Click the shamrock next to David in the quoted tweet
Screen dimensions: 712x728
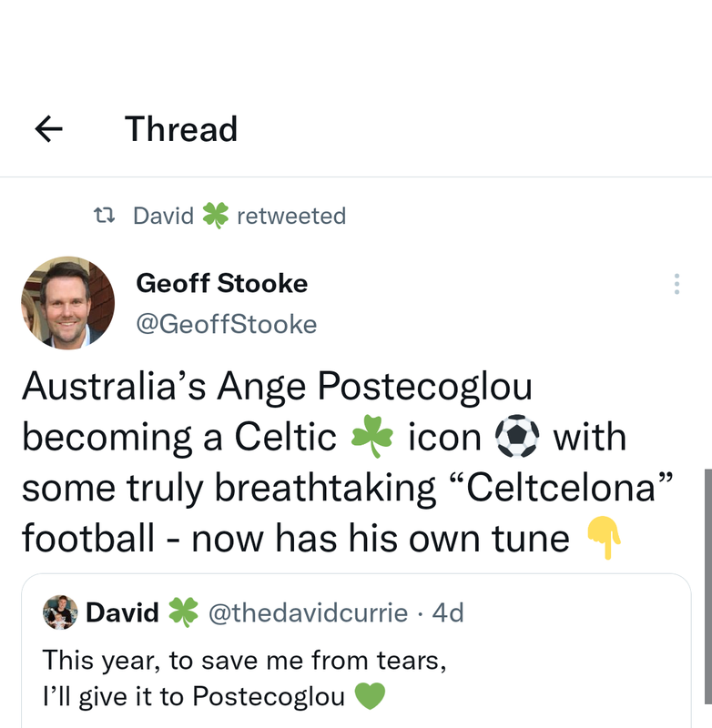pos(184,612)
